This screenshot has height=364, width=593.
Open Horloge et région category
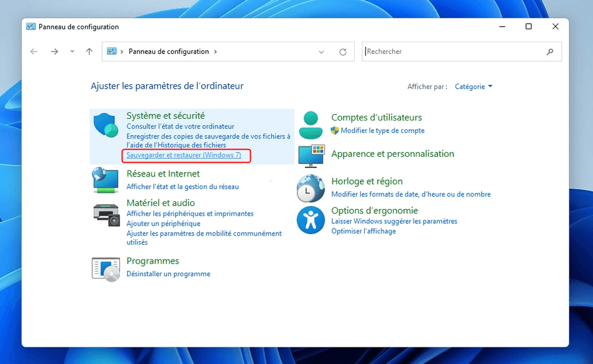(367, 182)
